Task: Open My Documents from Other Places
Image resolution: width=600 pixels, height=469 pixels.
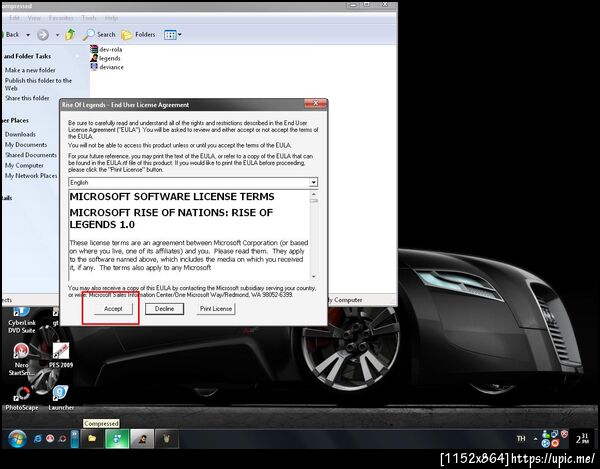Action: click(x=26, y=145)
